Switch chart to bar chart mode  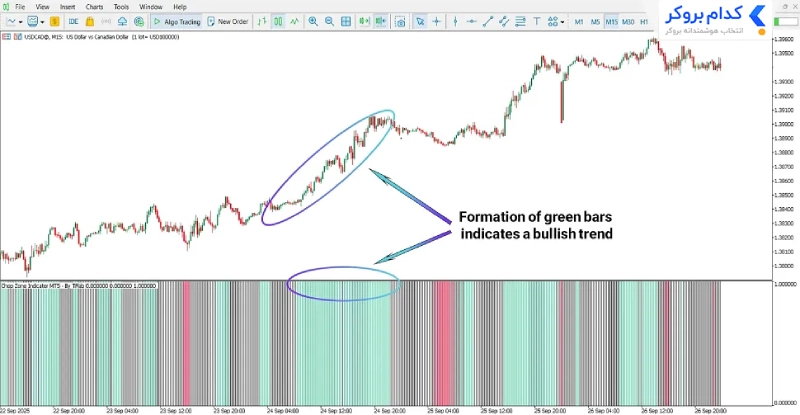point(262,21)
